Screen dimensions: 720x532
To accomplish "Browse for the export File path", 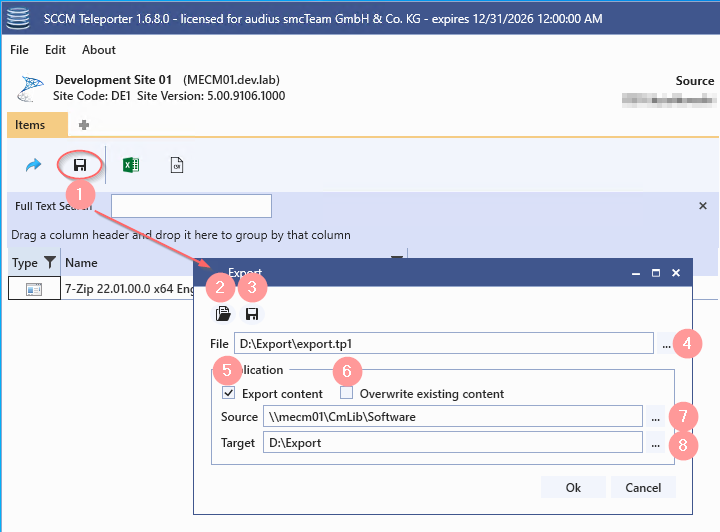I will 666,344.
